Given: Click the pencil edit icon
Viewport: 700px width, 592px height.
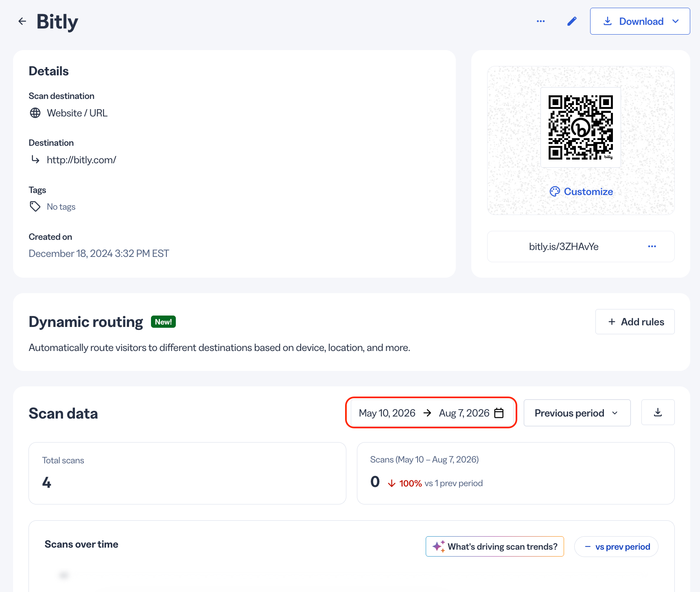Looking at the screenshot, I should [572, 21].
